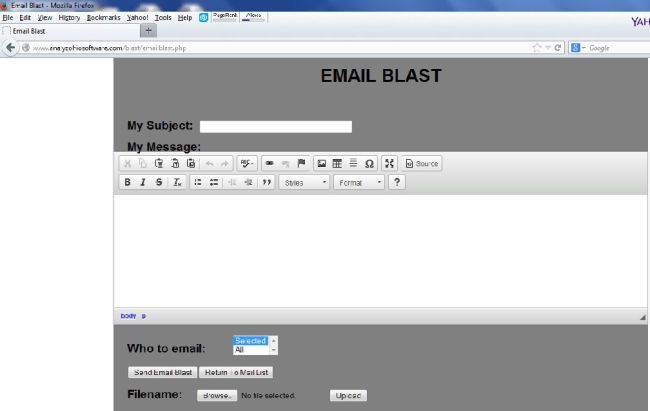Select 'All' in Who to email list

click(x=250, y=350)
